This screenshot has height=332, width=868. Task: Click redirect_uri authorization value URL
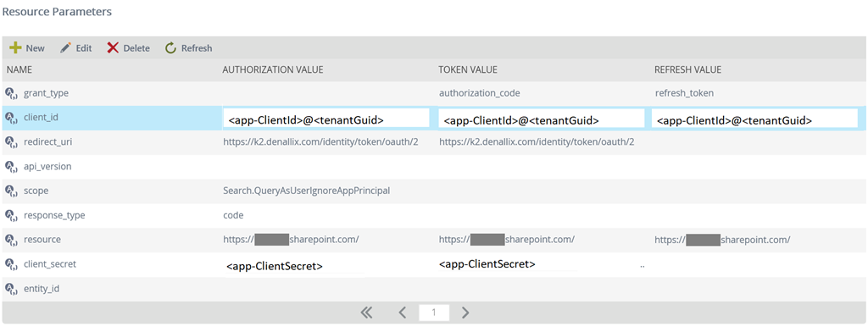320,142
